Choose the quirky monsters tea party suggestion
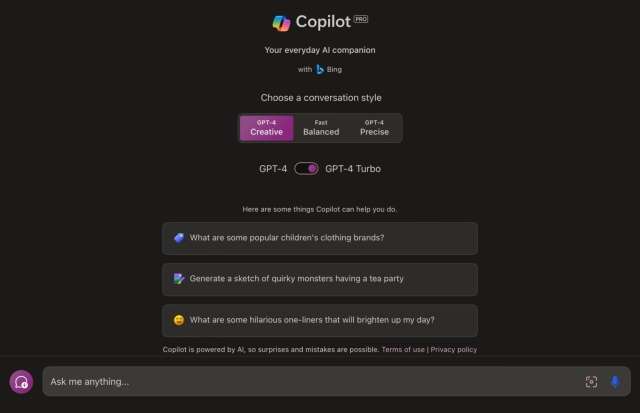 pos(320,280)
